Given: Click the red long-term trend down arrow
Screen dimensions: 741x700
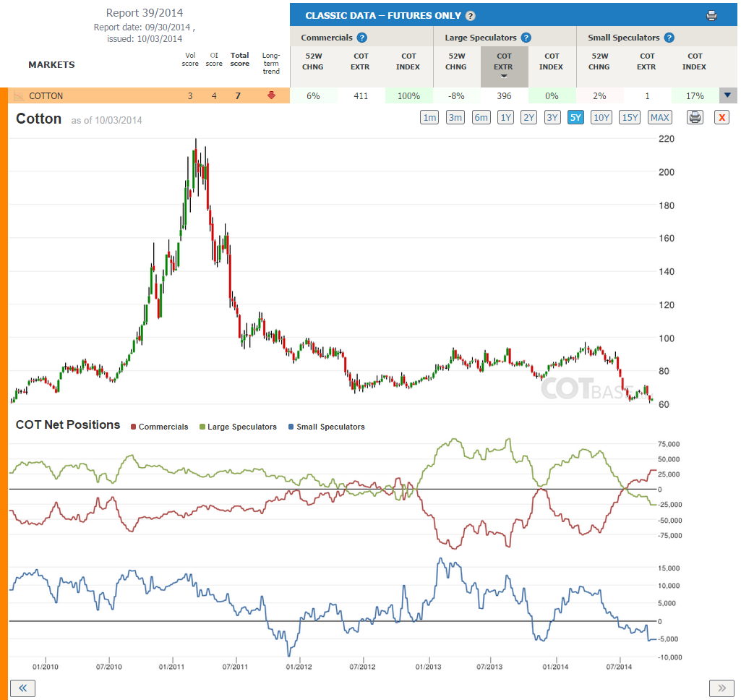Looking at the screenshot, I should (x=271, y=95).
